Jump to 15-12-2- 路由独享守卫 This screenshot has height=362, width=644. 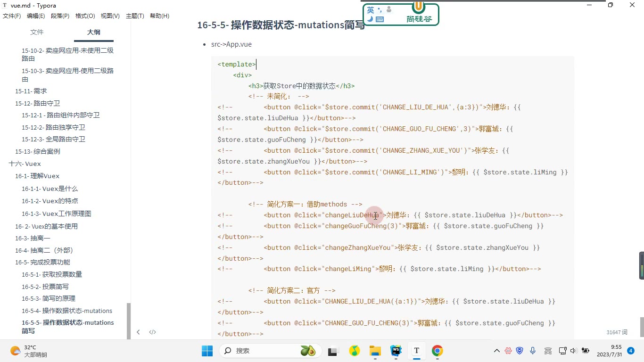(x=53, y=127)
